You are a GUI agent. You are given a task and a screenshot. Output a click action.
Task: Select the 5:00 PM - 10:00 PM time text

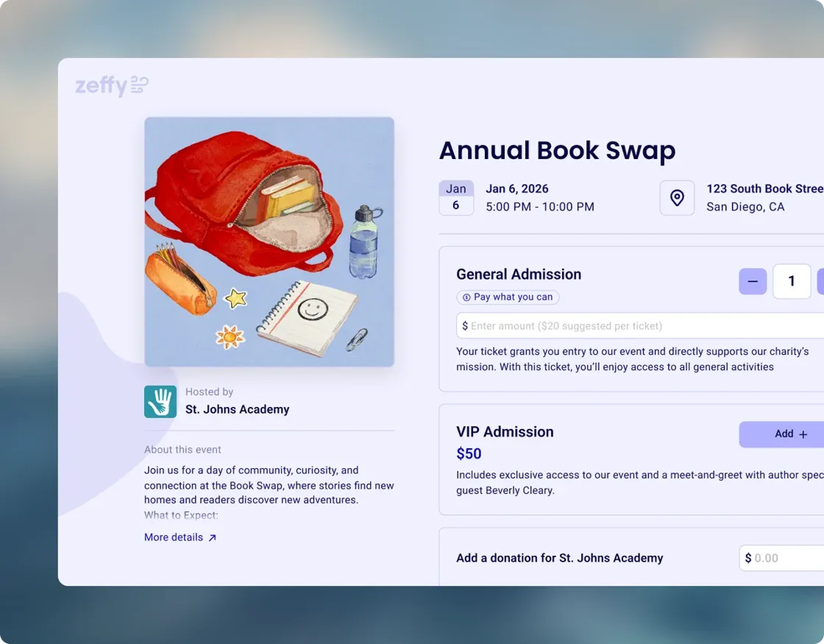click(540, 207)
